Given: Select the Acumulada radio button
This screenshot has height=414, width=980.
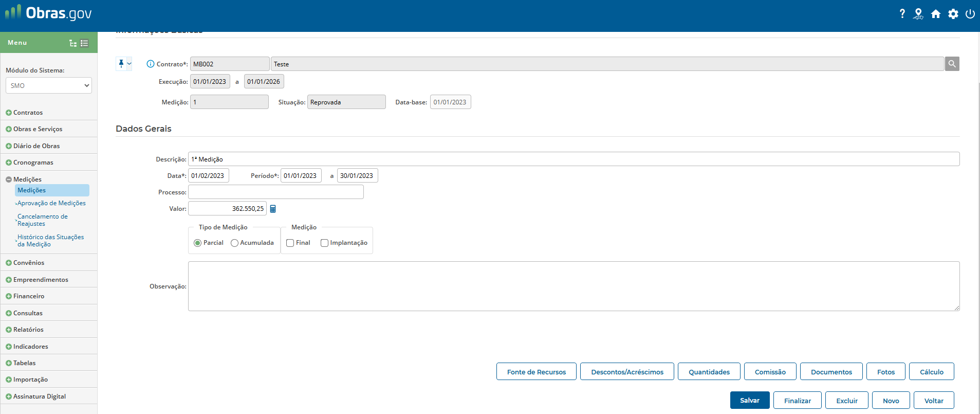Looking at the screenshot, I should coord(235,243).
